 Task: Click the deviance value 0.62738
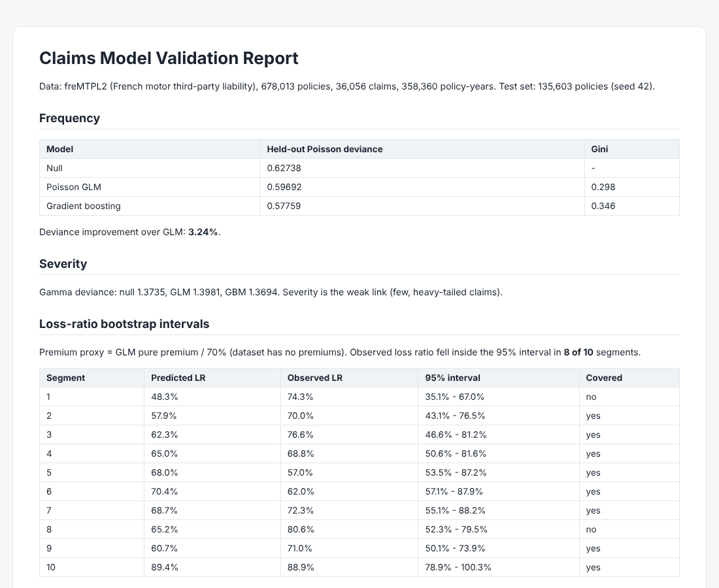pos(284,168)
